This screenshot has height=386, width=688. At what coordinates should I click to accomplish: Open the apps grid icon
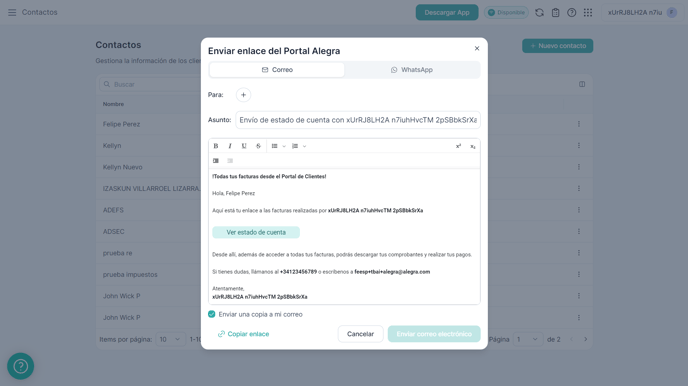[588, 13]
